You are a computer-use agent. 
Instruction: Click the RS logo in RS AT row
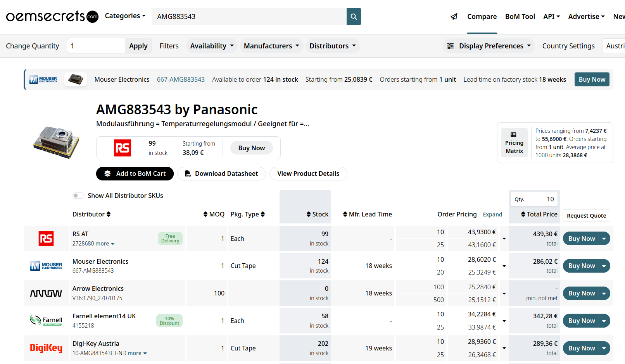pyautogui.click(x=46, y=239)
